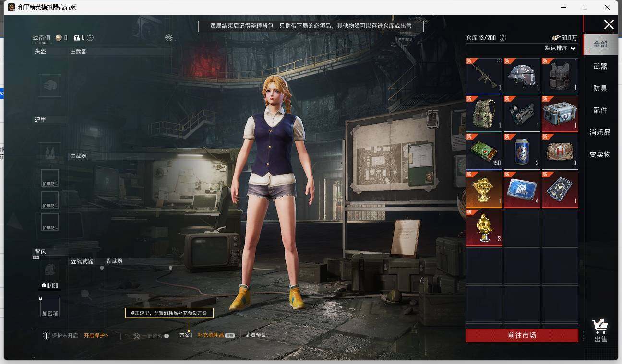Screen dimensions: 622x364
Task: Select the dark passport book item
Action: click(x=560, y=189)
